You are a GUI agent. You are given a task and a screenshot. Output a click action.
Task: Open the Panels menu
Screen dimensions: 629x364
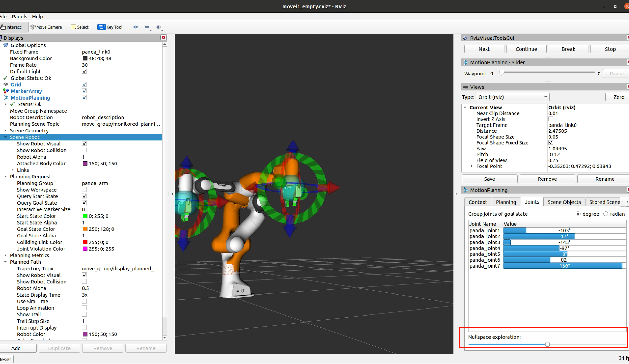point(19,17)
